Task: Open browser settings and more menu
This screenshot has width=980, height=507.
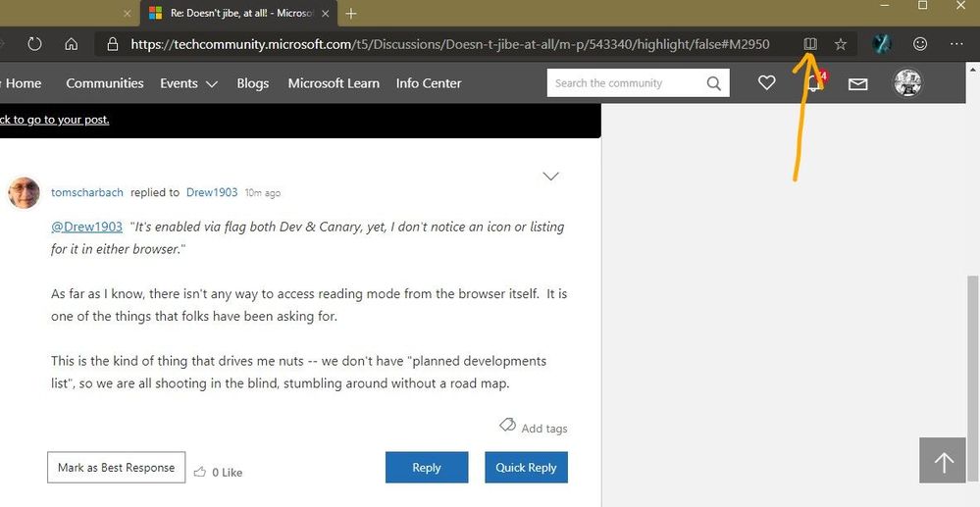Action: click(956, 44)
